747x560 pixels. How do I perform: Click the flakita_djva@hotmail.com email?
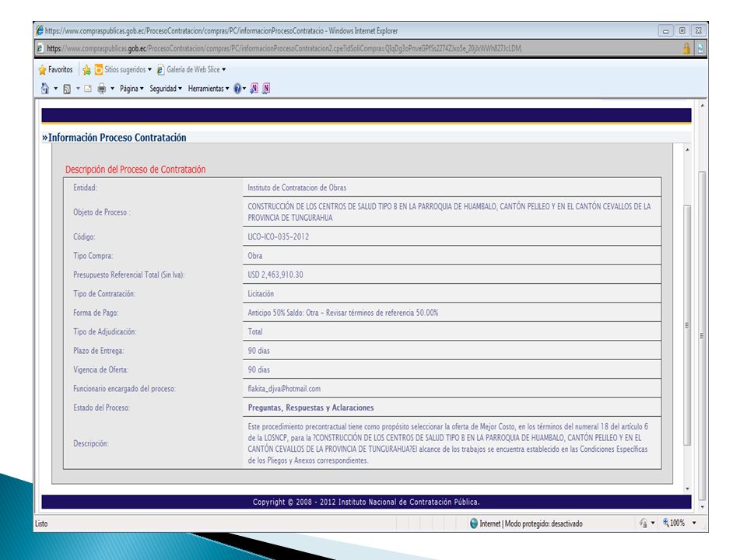[284, 389]
